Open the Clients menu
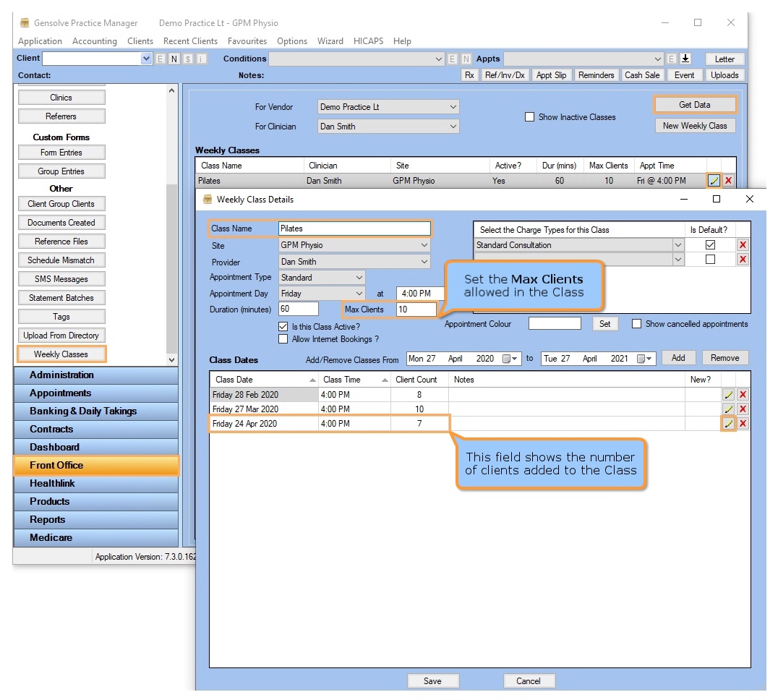Viewport: 778px width, 700px height. click(140, 41)
